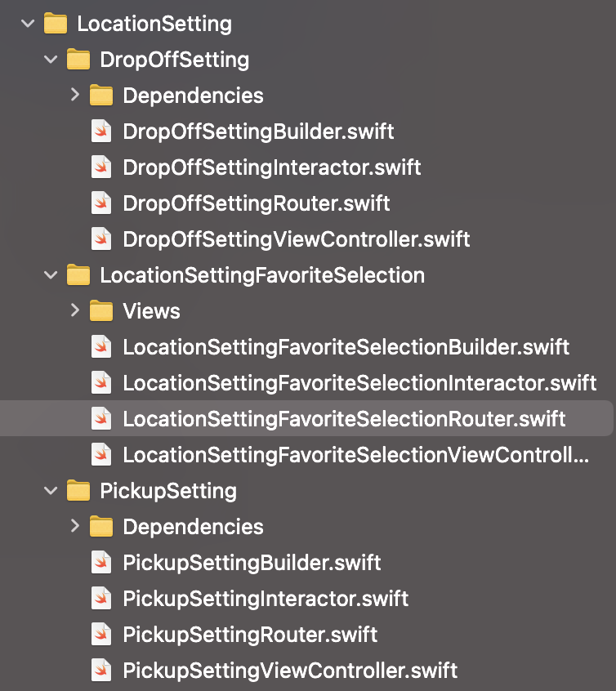Viewport: 616px width, 691px height.
Task: Collapse the LocationSettingFavoriteSelection folder chevron
Action: [51, 275]
